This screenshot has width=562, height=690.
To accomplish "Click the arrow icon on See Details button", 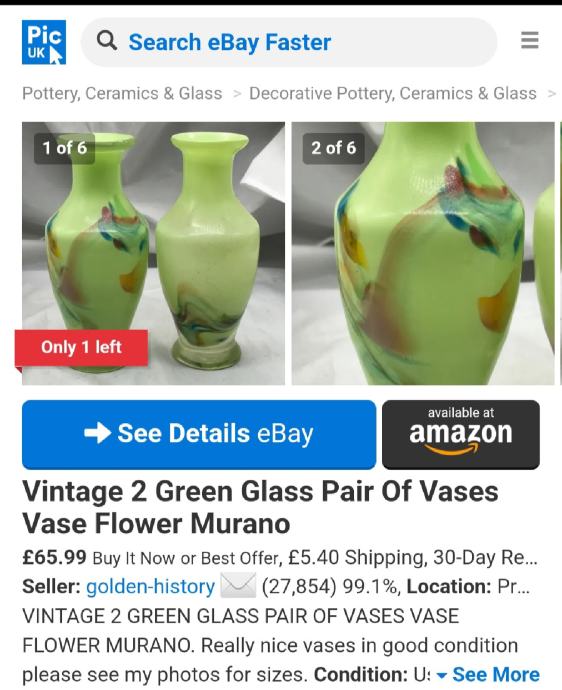I will coord(97,433).
